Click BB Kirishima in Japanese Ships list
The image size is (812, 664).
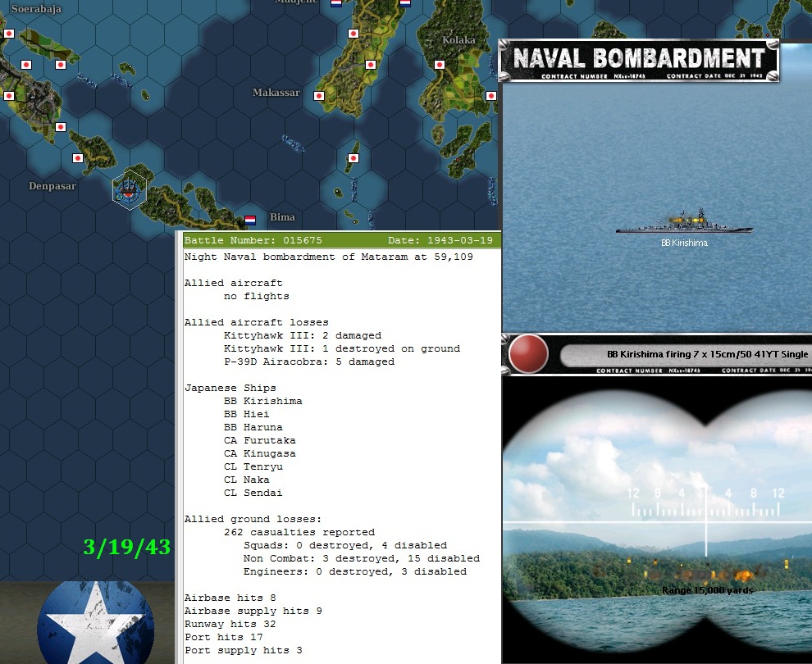[263, 401]
